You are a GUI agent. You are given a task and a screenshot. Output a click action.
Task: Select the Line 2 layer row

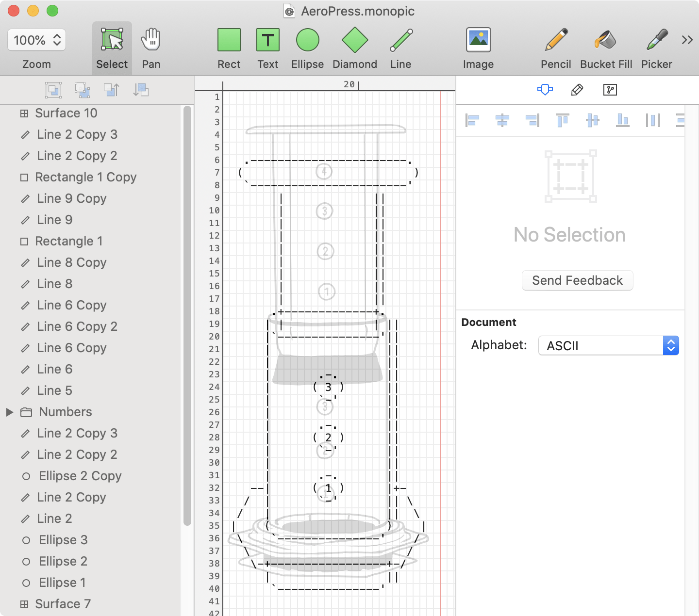coord(91,519)
